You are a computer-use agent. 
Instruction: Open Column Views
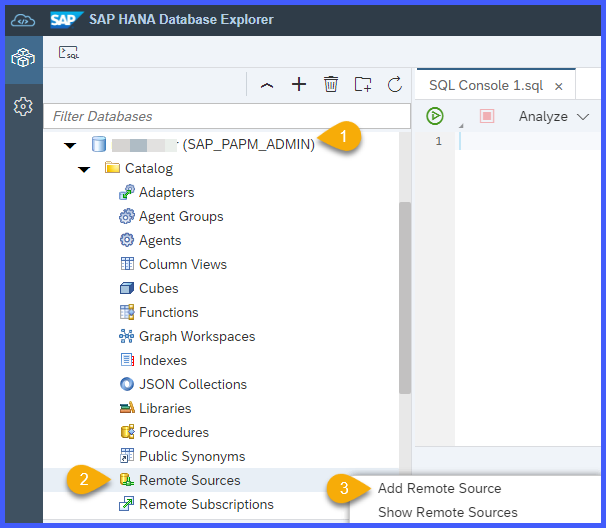pyautogui.click(x=183, y=264)
